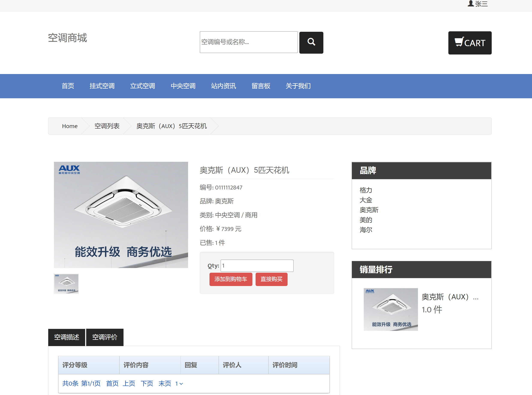
Task: Click the 下页 pagination link
Action: (x=147, y=384)
